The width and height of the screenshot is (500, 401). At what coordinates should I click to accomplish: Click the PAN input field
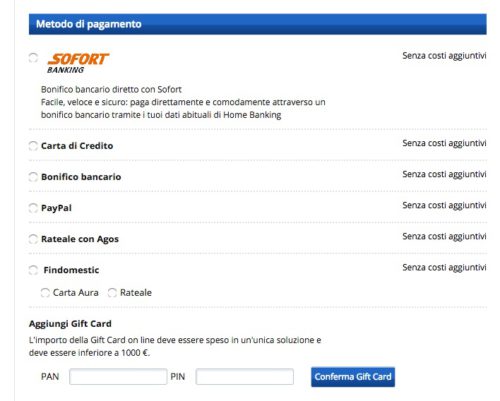118,377
